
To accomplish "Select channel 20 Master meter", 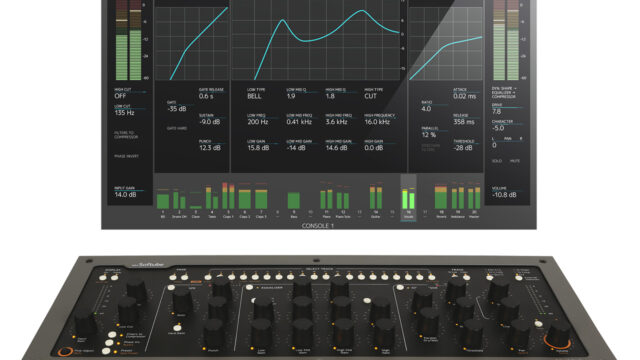I will coord(474,198).
